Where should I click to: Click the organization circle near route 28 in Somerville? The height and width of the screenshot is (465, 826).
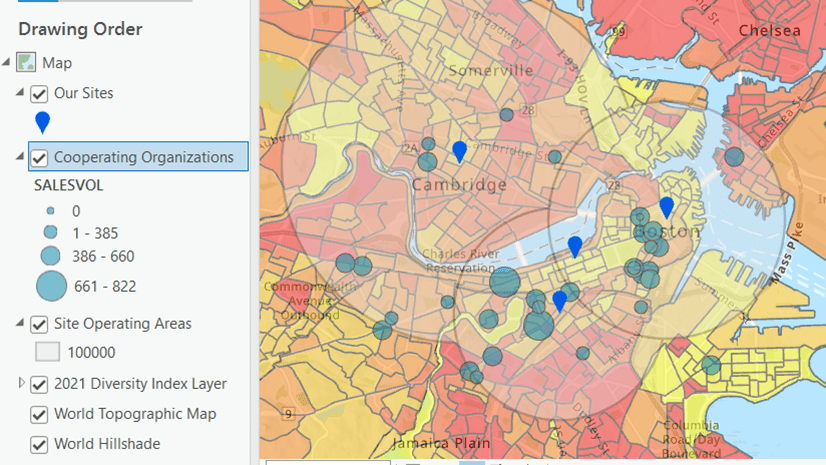coord(506,114)
